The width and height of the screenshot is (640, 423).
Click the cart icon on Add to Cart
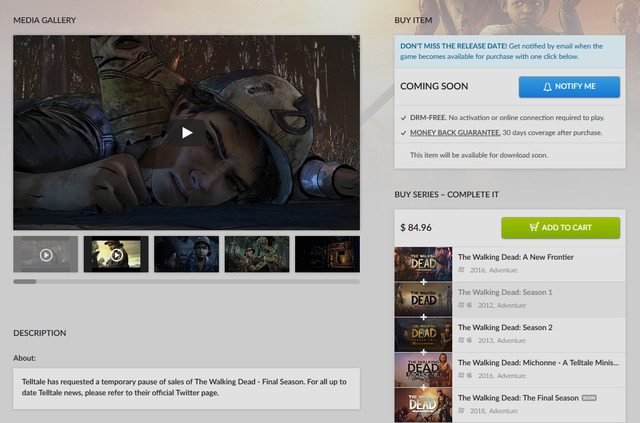coord(534,227)
